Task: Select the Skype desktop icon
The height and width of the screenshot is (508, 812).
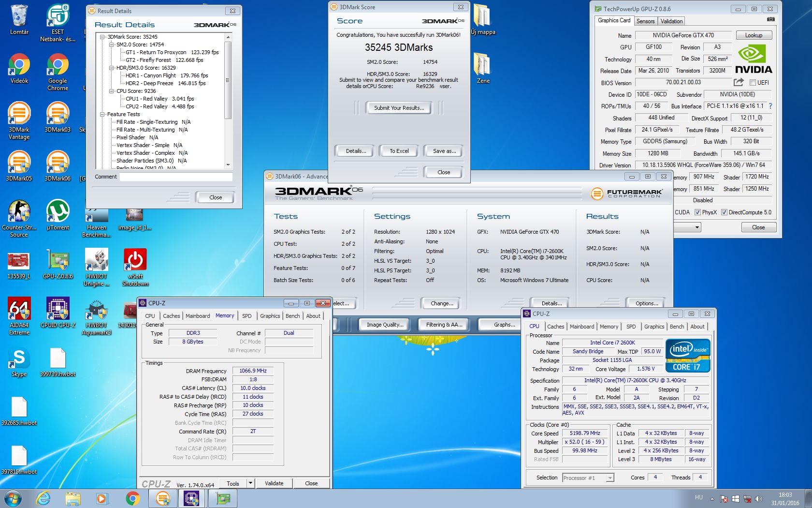Action: point(19,362)
